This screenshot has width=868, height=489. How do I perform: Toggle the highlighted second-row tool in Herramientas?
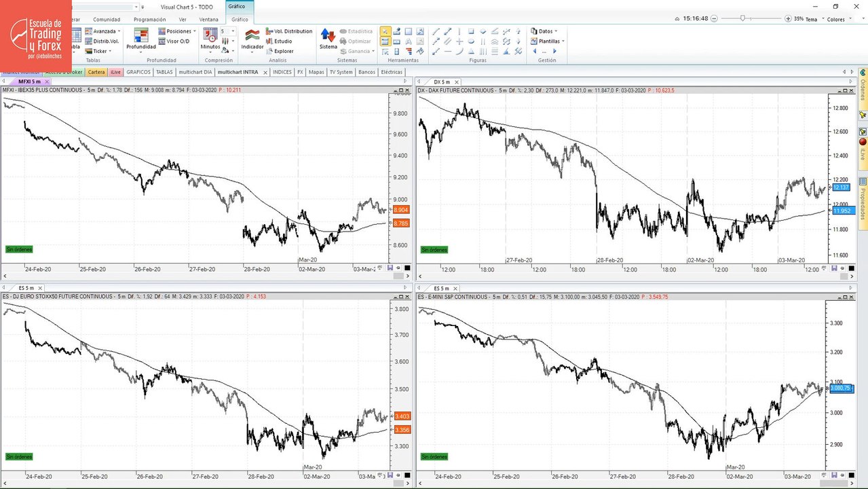pos(385,41)
